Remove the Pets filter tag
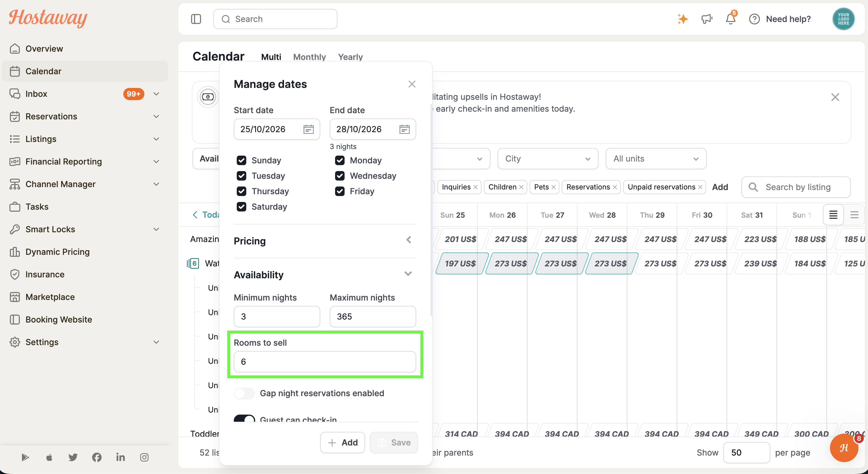Viewport: 868px width, 474px height. [553, 187]
